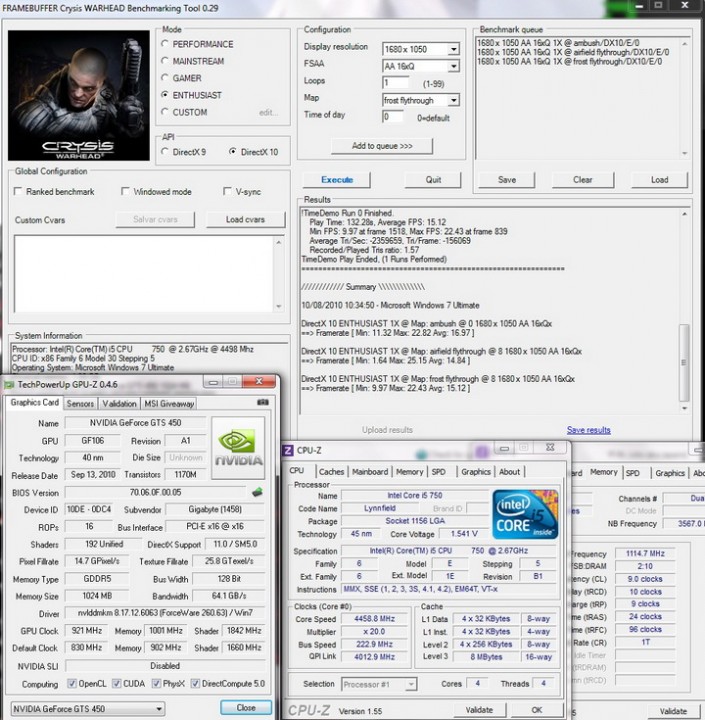Click the Intel Core i5 logo in CPU-Z
The image size is (705, 720).
pos(525,514)
